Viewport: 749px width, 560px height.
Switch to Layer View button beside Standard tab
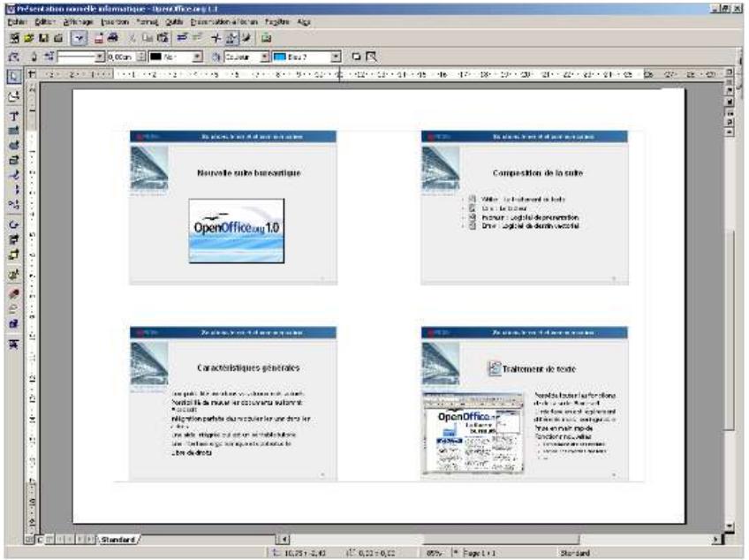coord(49,540)
